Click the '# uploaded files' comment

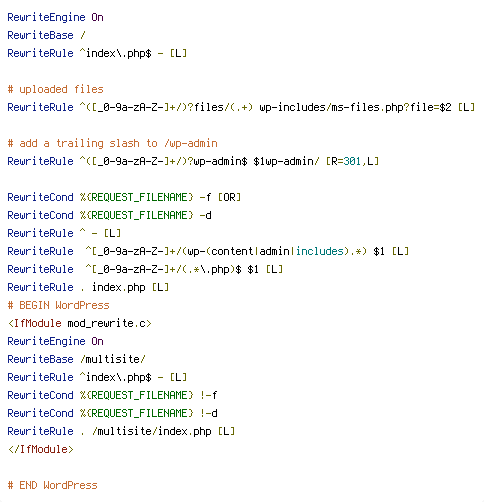click(55, 89)
